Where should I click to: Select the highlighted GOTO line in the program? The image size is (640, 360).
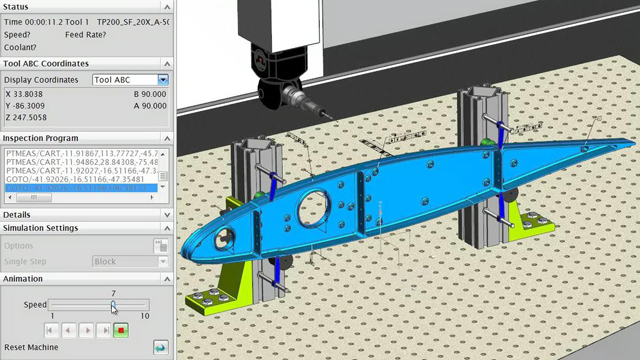pyautogui.click(x=81, y=188)
